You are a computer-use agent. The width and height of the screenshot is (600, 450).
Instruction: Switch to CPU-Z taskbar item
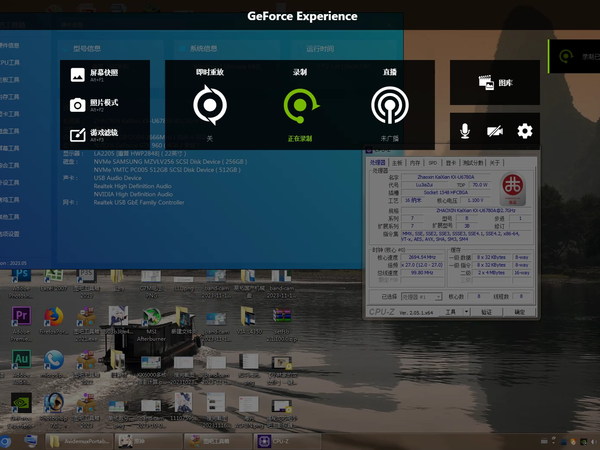pyautogui.click(x=287, y=441)
